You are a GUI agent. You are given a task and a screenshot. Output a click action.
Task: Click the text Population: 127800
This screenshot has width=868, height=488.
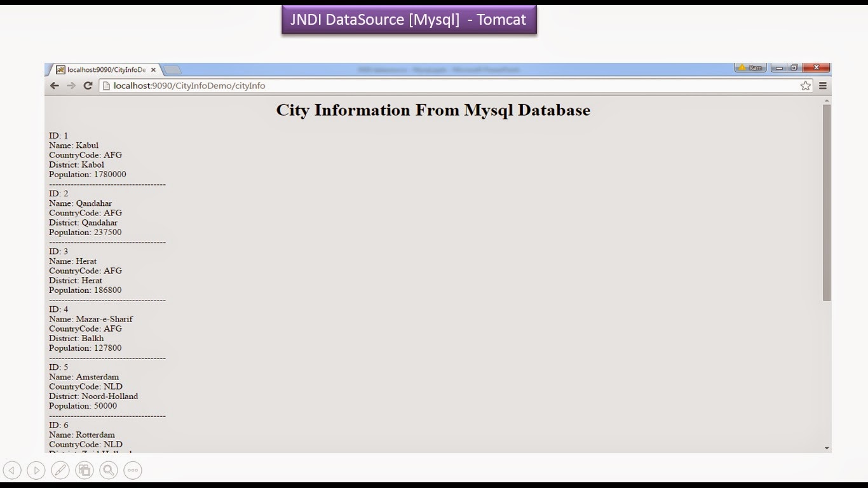(85, 348)
